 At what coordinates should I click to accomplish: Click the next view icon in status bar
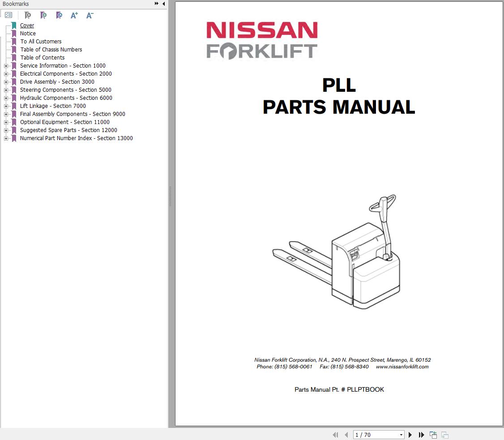445,435
